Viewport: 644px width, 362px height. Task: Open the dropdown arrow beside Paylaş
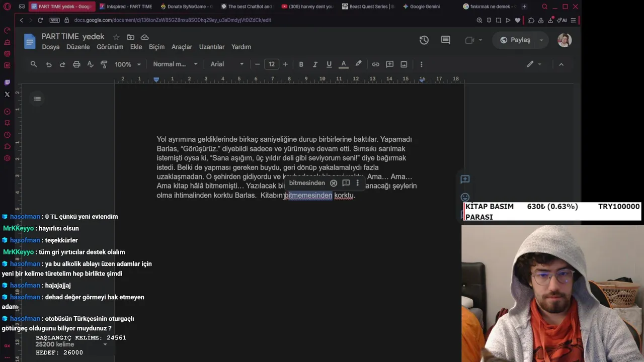(542, 40)
